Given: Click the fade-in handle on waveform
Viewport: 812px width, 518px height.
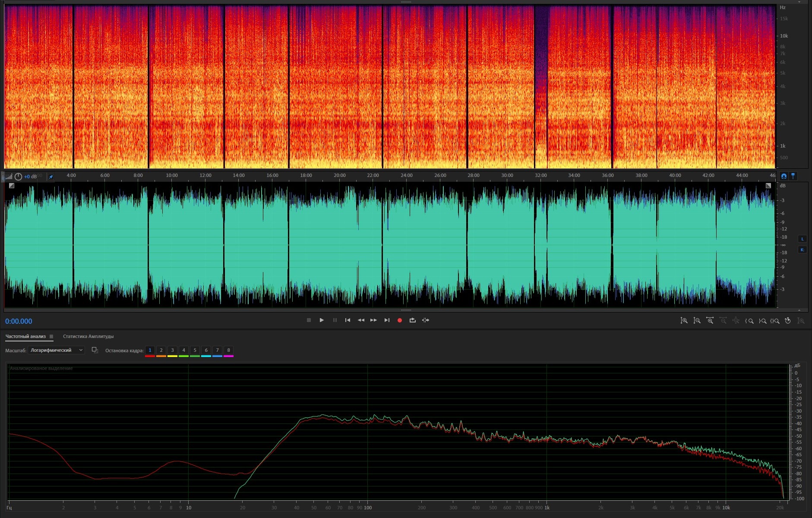Looking at the screenshot, I should coord(12,186).
